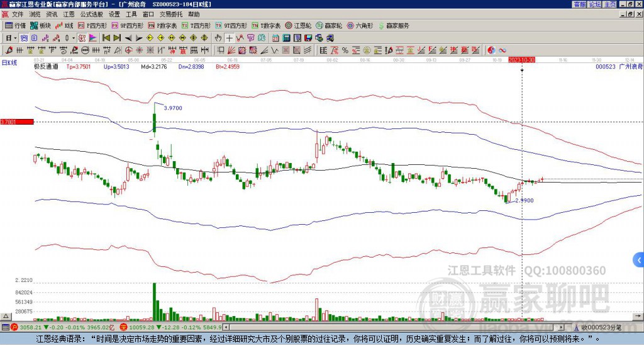
Task: Step chart left with black arrow
Action: pyautogui.click(x=128, y=38)
